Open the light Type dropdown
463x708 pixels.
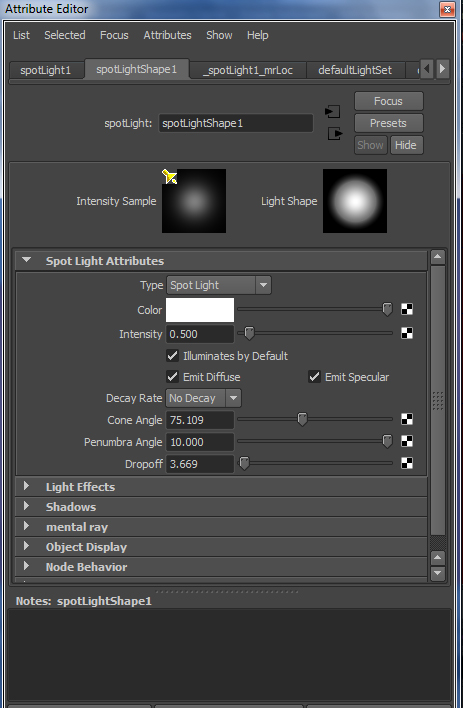click(x=219, y=285)
